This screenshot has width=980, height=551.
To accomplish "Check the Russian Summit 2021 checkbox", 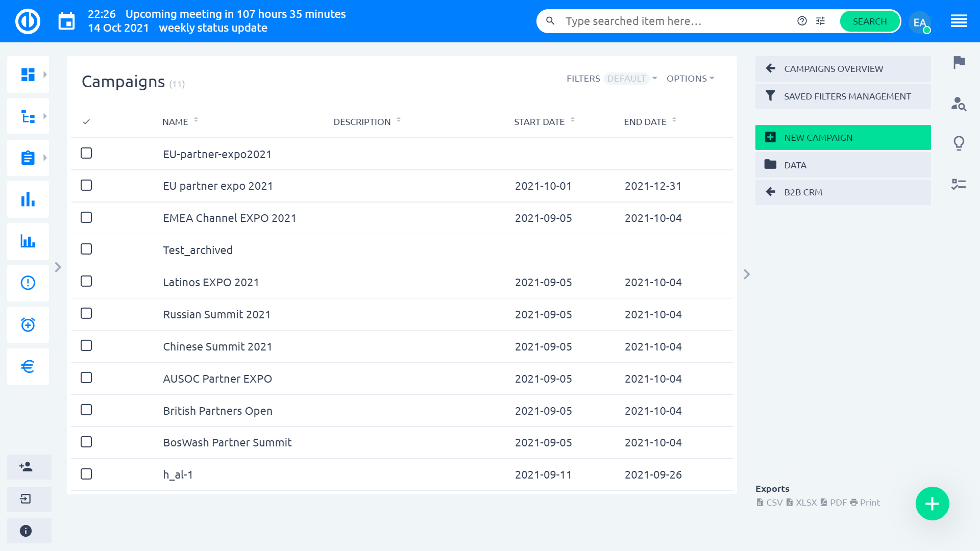I will point(86,313).
